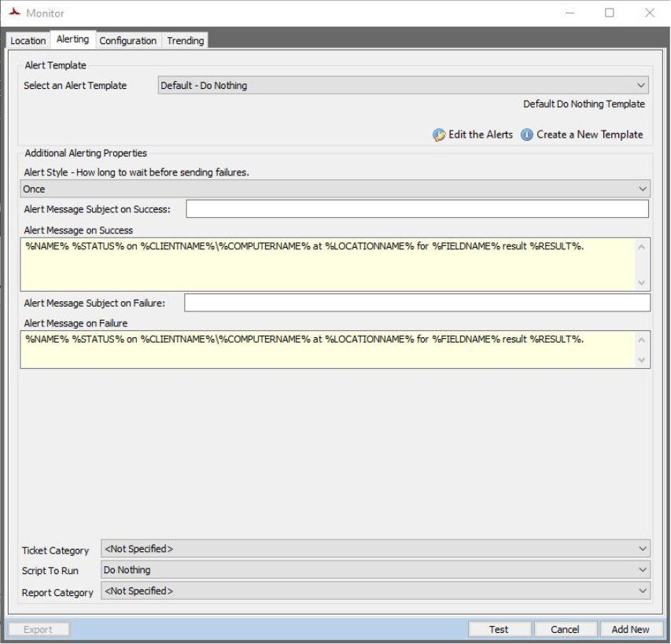Switch to the Trending tab
The height and width of the screenshot is (644, 671).
pyautogui.click(x=185, y=41)
